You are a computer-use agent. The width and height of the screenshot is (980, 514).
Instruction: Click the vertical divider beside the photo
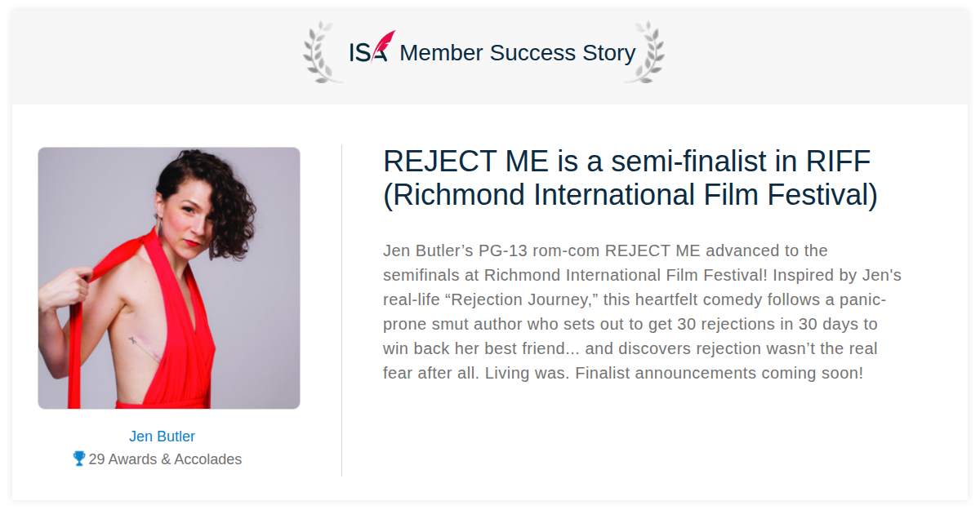(341, 310)
